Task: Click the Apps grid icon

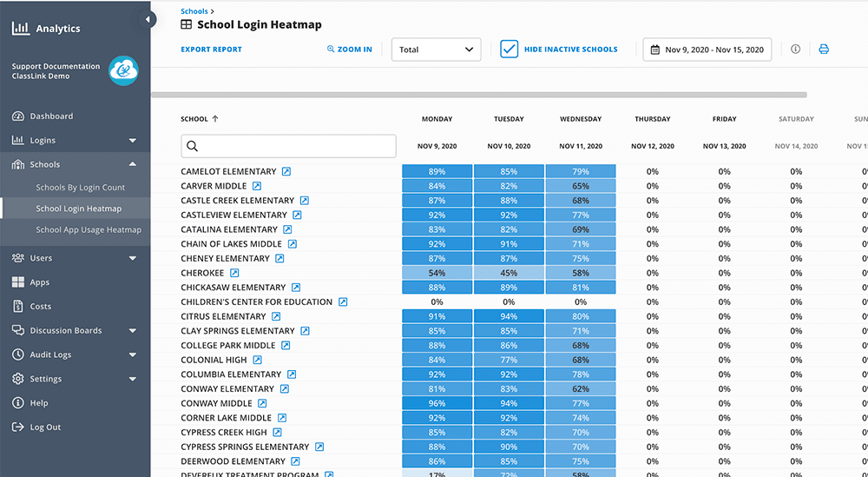Action: (18, 282)
